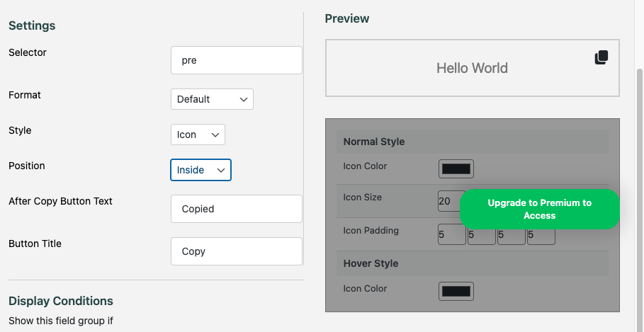Open the Position dropdown set to Inside
This screenshot has height=332, width=644.
point(200,170)
